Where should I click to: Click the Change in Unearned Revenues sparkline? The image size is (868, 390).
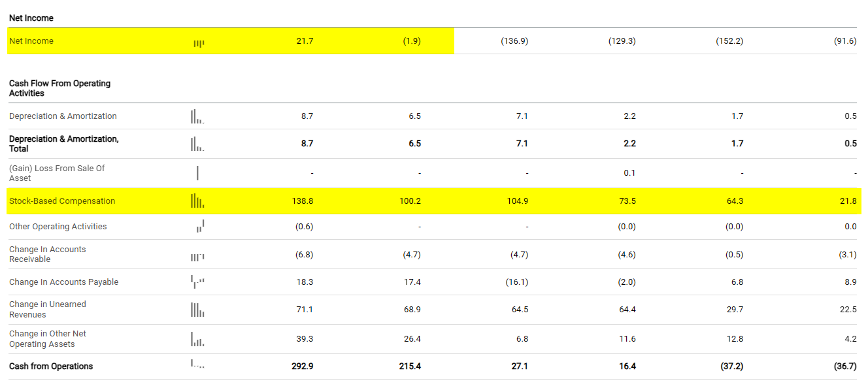[x=197, y=310]
